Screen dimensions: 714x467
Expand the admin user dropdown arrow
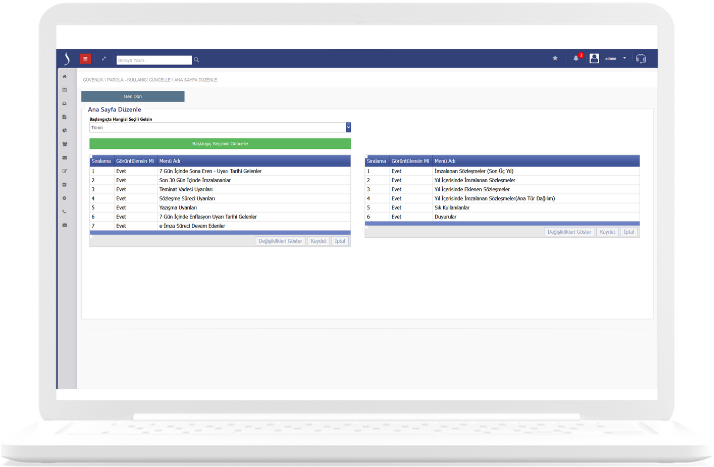click(625, 59)
